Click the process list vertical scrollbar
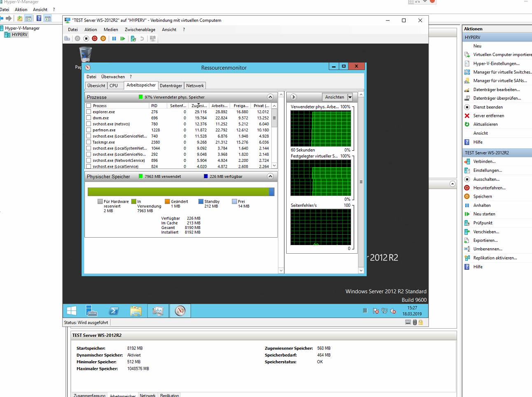Screen dimensions: 532x397 274,136
